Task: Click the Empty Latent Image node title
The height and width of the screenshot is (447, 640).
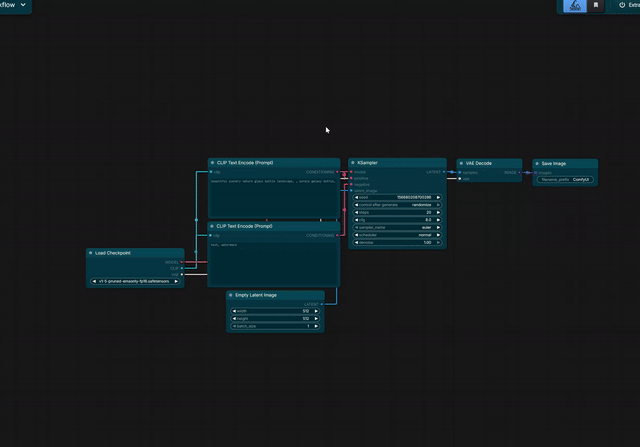Action: coord(256,295)
